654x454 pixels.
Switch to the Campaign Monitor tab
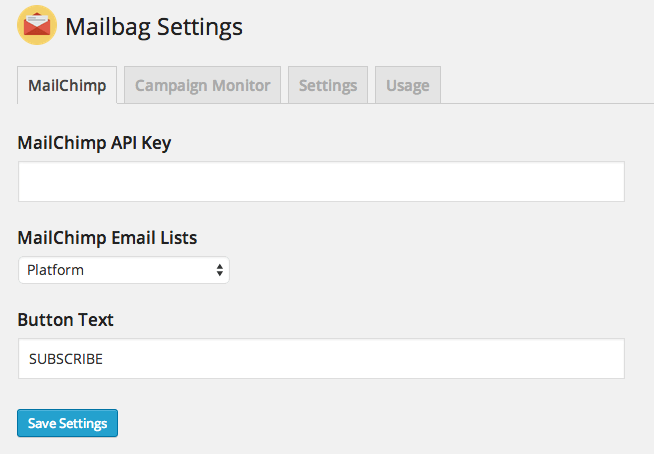point(202,85)
